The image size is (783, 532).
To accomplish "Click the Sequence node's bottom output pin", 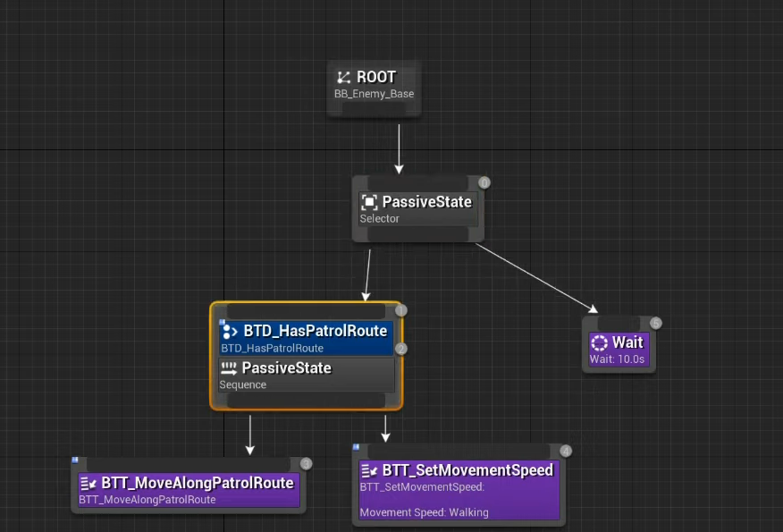I will click(306, 401).
